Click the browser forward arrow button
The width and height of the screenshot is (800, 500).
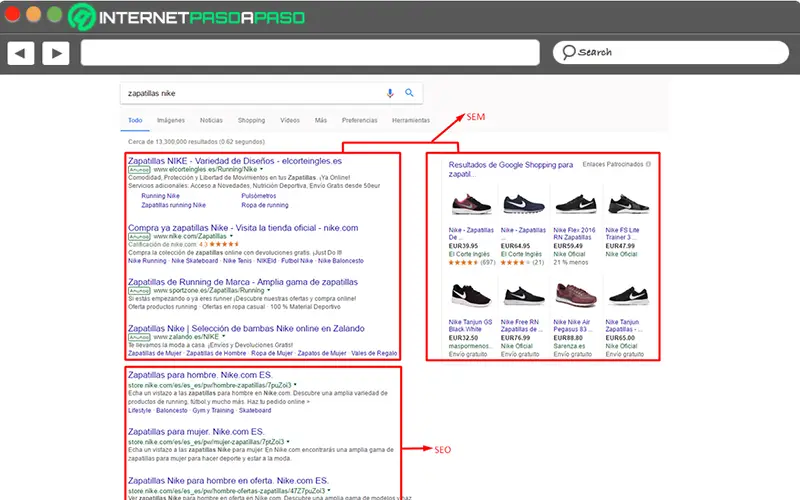click(55, 53)
